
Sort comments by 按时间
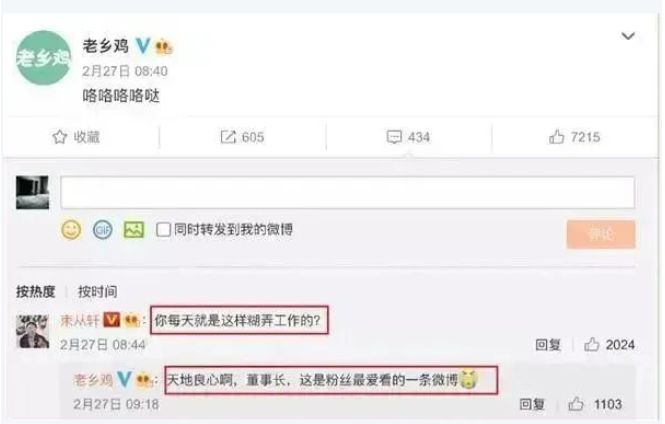(98, 292)
